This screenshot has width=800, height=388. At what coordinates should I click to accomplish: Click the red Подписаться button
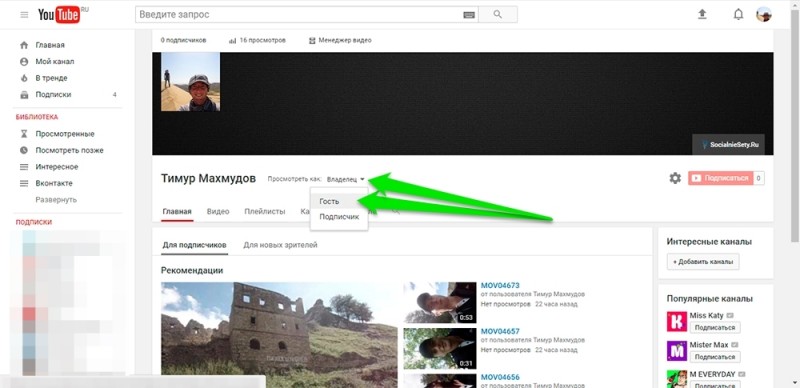point(720,178)
